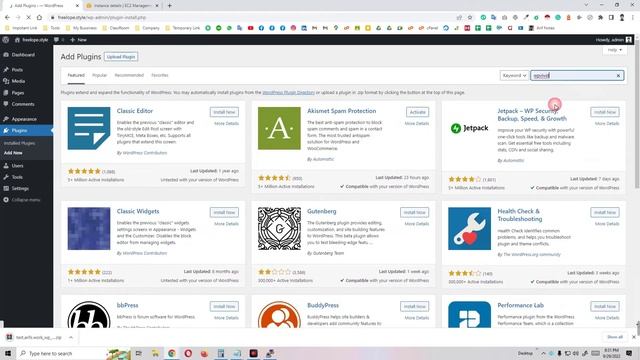Click the BuddyPress plugin icon
640x360 pixels.
pyautogui.click(x=279, y=314)
